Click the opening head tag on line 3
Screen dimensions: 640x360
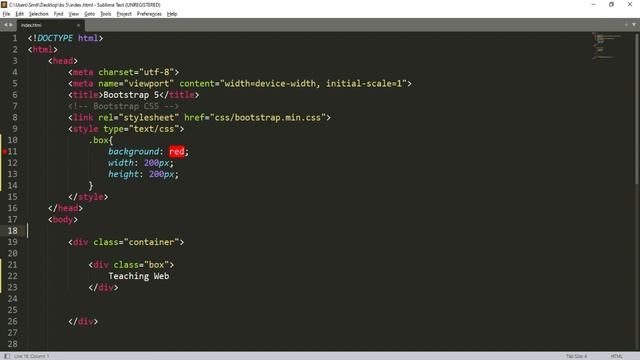pyautogui.click(x=63, y=61)
